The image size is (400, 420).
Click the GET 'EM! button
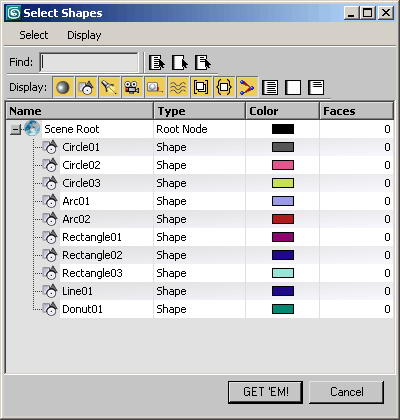[265, 392]
